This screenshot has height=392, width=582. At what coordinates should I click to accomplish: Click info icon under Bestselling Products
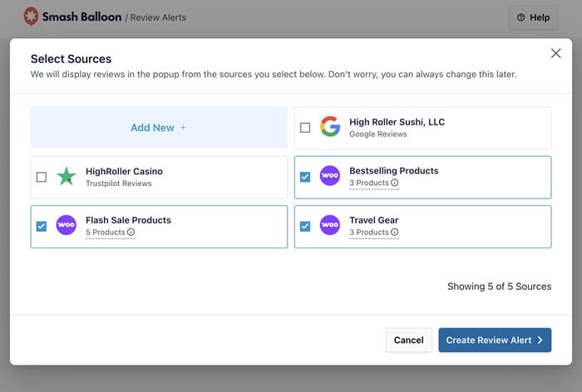(395, 183)
